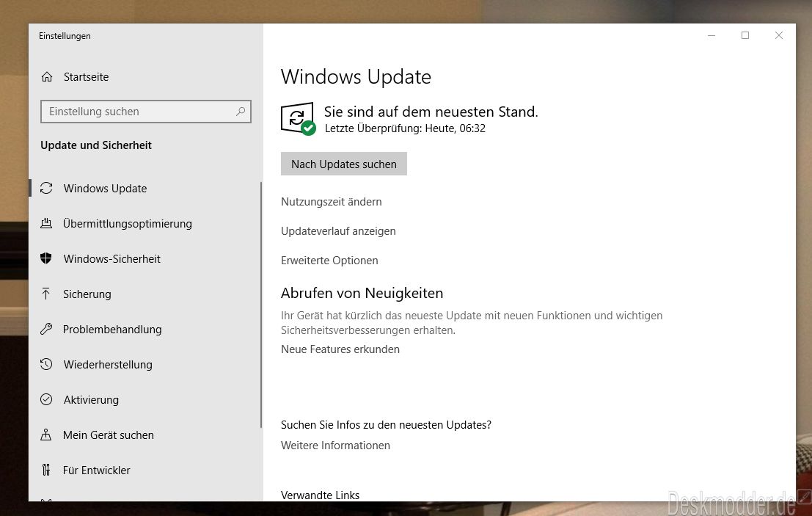This screenshot has width=812, height=516.
Task: Maximize the Einstellungen window
Action: pyautogui.click(x=745, y=35)
